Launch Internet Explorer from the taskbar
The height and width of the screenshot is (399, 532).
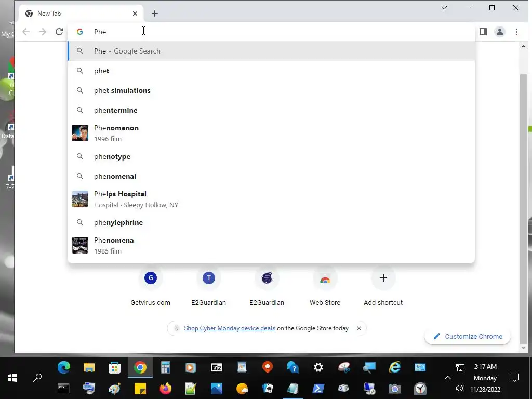pos(395,367)
